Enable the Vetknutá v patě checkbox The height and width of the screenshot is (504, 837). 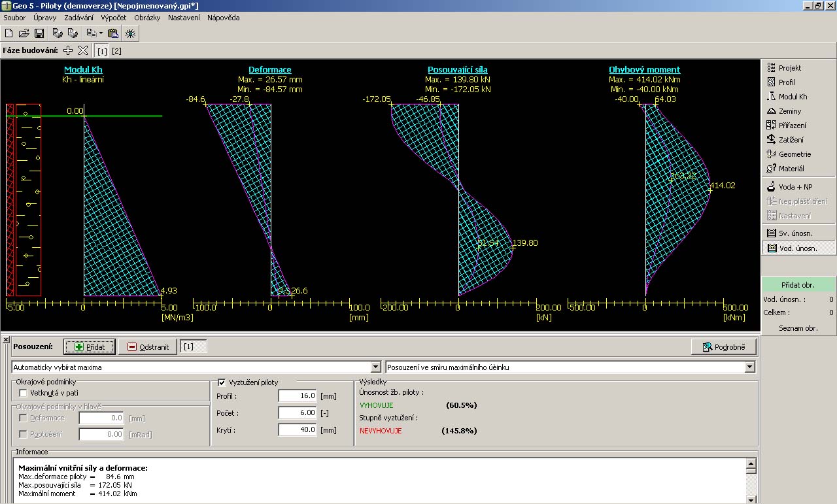point(24,393)
